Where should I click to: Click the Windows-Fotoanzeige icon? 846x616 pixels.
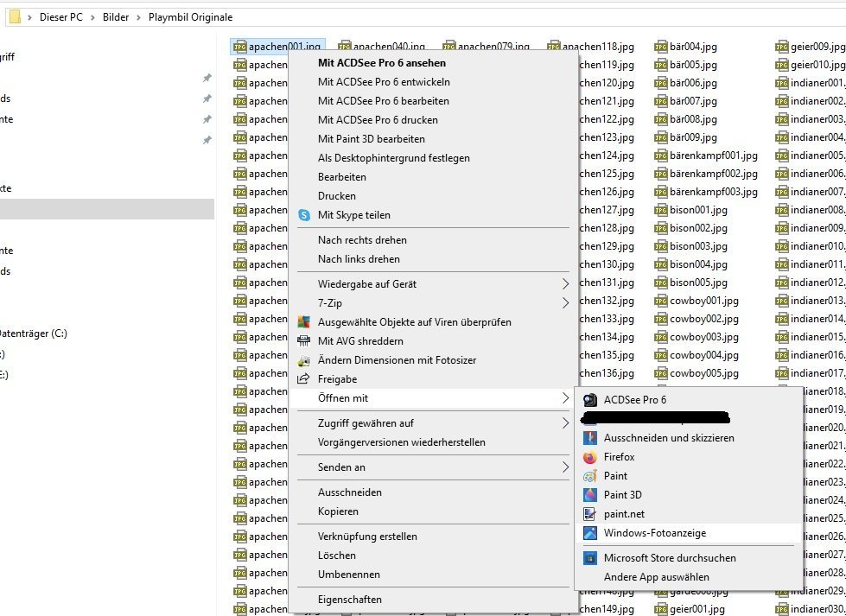click(x=590, y=533)
